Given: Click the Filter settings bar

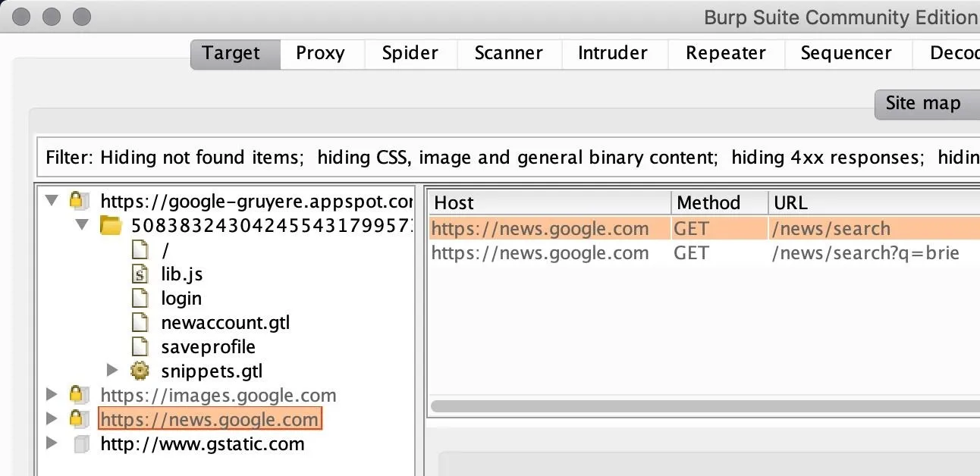Looking at the screenshot, I should [x=507, y=158].
